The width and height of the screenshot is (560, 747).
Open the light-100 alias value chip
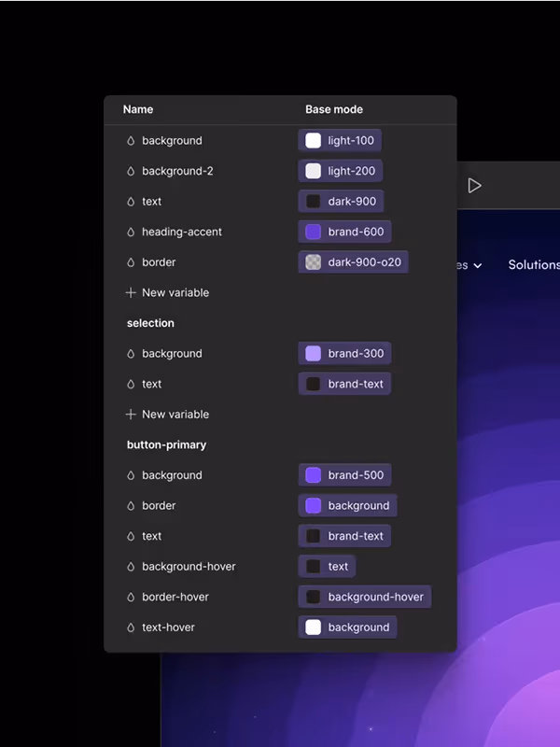(340, 141)
